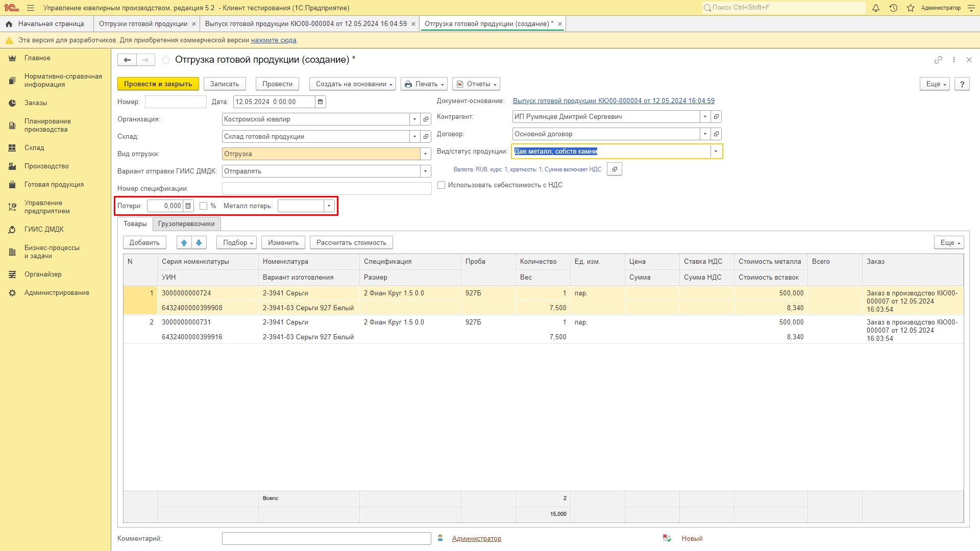Switch to Товары tab
Screen dimensions: 980x551
[x=135, y=224]
